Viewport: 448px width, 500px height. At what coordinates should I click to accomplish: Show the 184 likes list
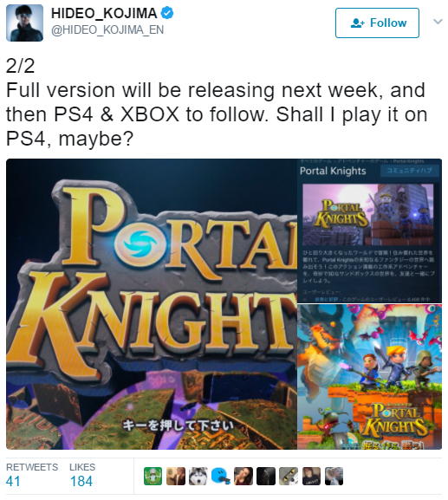tap(82, 476)
